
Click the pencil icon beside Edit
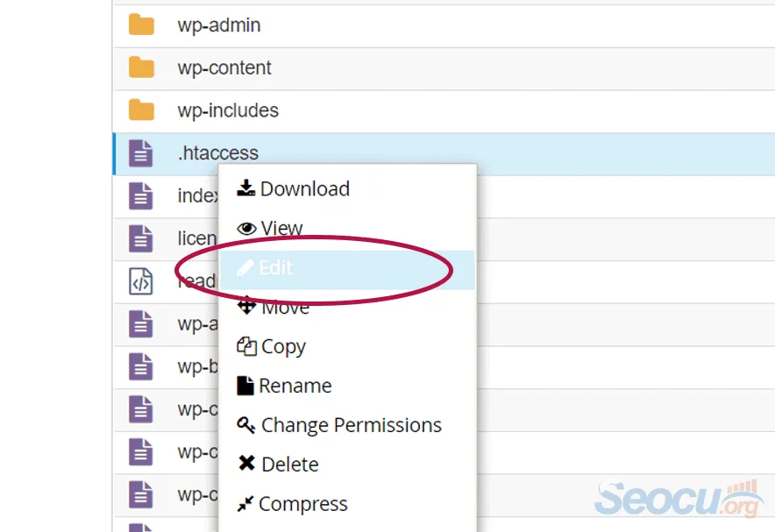[247, 266]
